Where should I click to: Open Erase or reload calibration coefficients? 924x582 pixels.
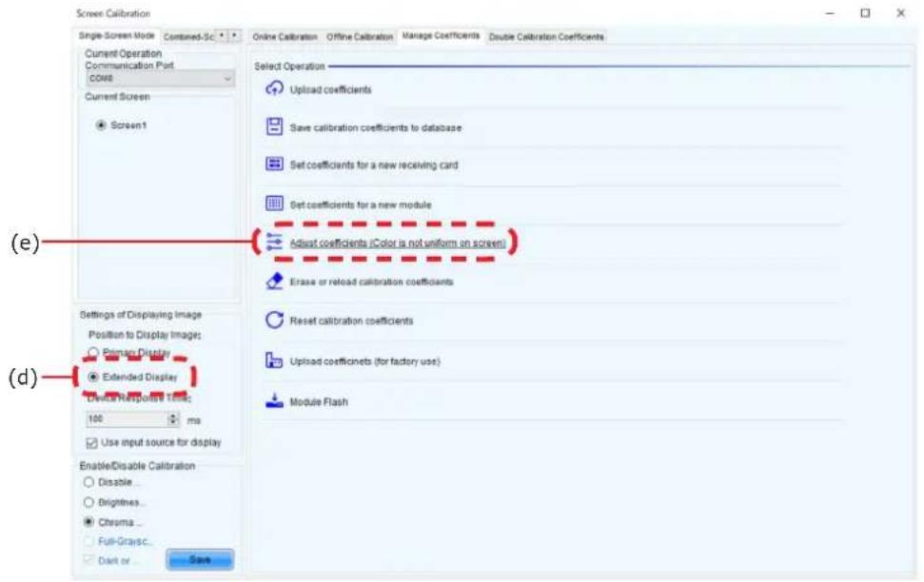371,281
